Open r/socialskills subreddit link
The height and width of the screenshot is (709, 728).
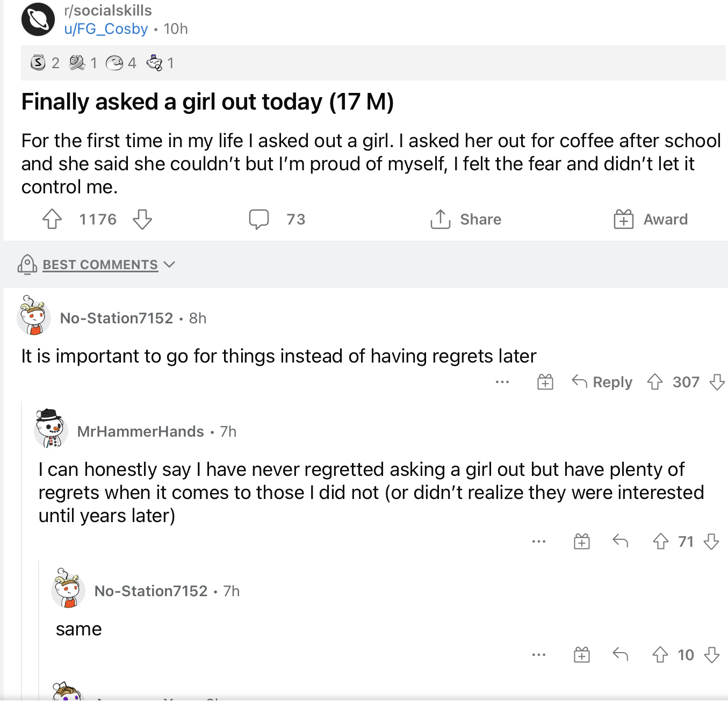pyautogui.click(x=108, y=10)
